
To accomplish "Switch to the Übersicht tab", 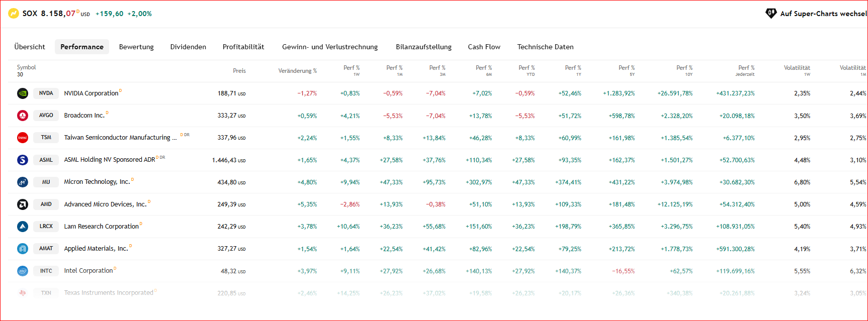I will point(30,47).
